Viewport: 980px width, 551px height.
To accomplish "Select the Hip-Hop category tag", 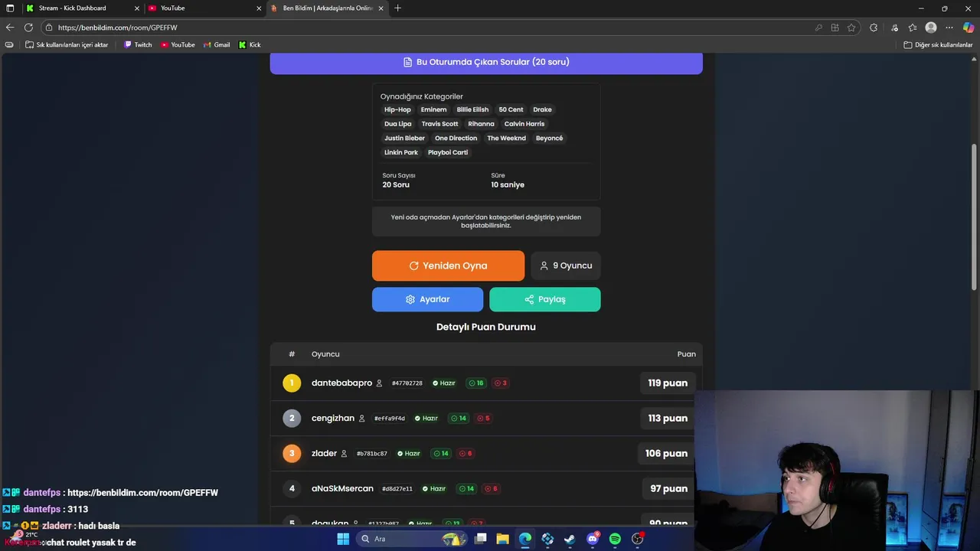I will 397,109.
